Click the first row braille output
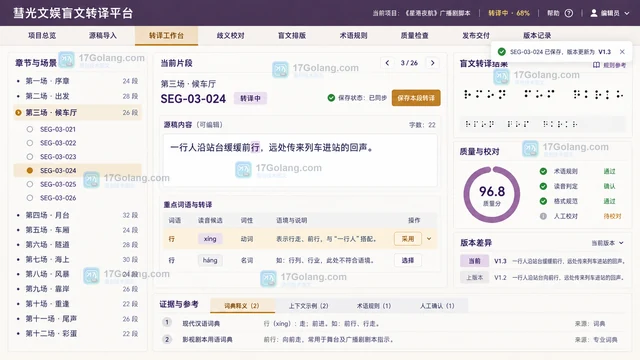The height and width of the screenshot is (360, 640). (x=543, y=94)
